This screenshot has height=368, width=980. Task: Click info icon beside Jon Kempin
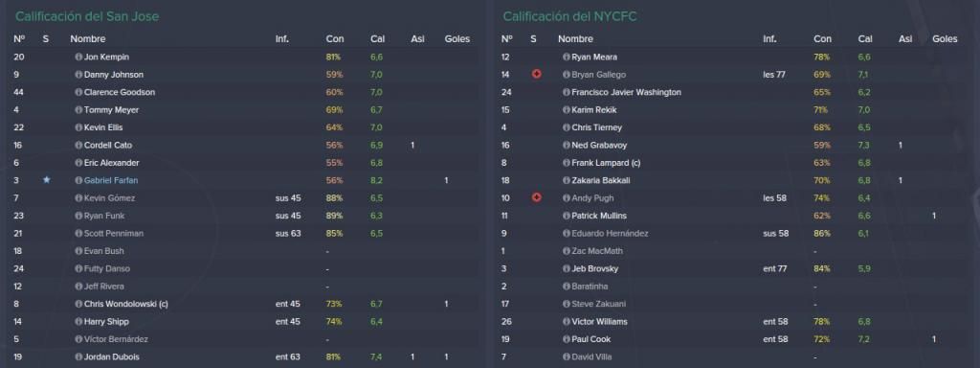coord(78,57)
